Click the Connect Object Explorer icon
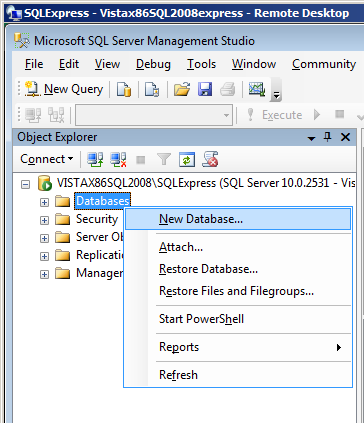 (95, 159)
